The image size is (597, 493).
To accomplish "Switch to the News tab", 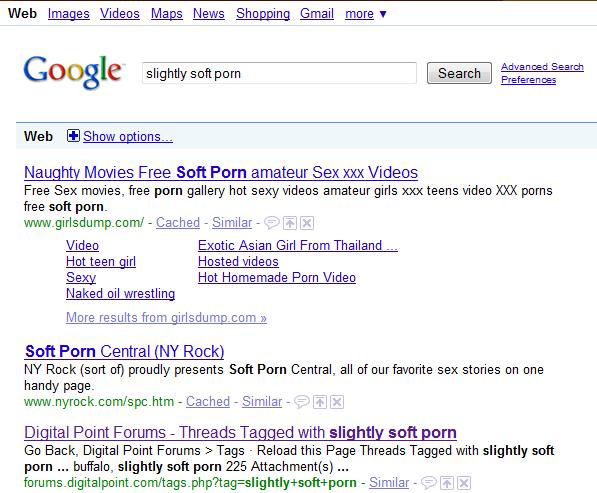I will [x=209, y=14].
